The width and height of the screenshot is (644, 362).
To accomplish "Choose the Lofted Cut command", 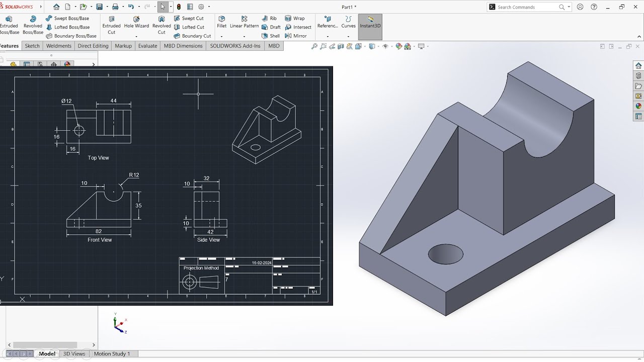I will click(x=189, y=27).
